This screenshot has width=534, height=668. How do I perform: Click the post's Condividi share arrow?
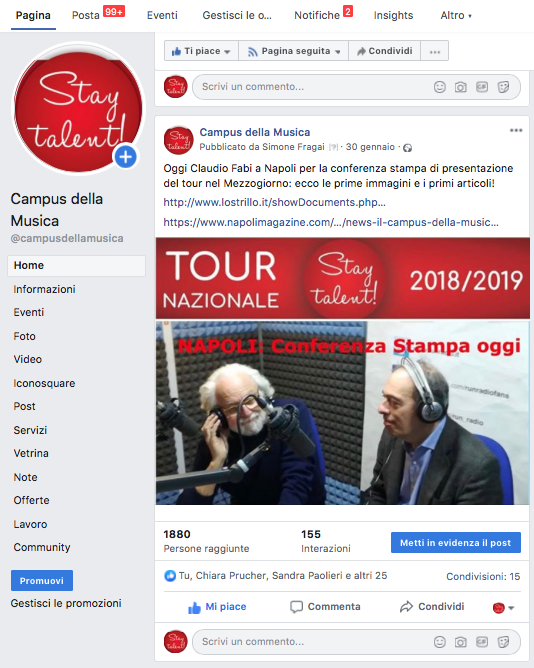click(x=432, y=607)
